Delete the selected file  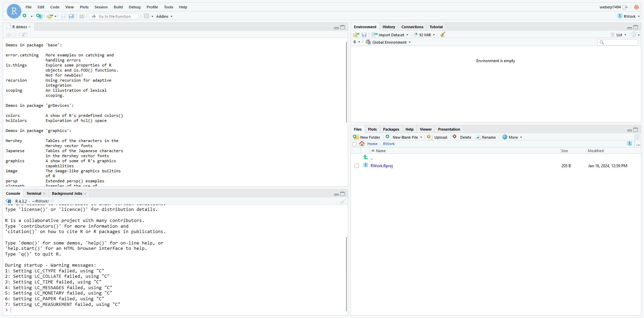(x=462, y=137)
